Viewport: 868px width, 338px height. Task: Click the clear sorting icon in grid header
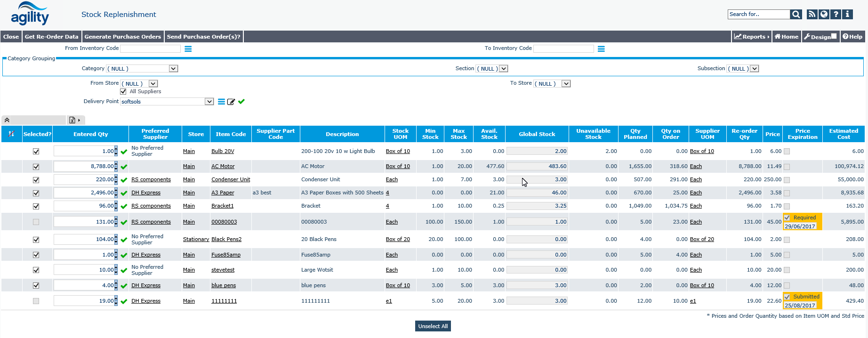(x=11, y=134)
